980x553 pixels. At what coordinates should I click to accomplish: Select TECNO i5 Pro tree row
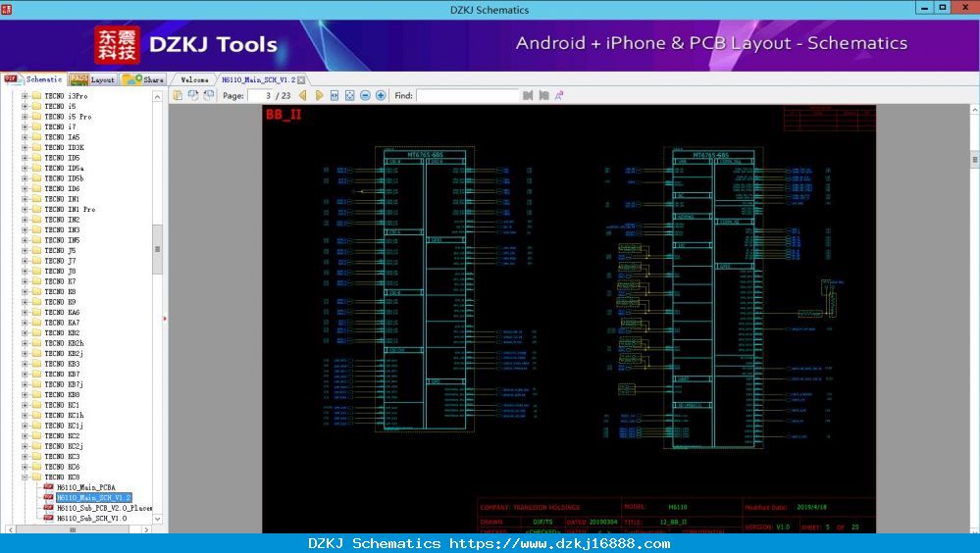point(68,117)
